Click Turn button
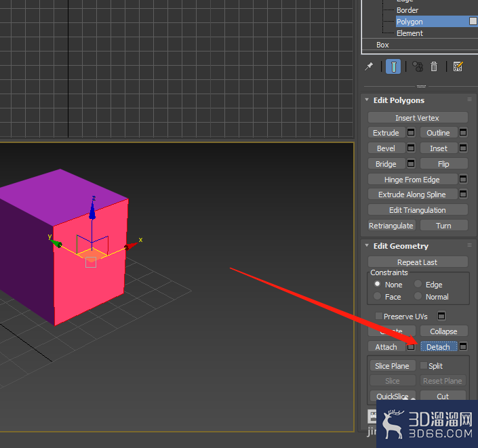 [x=444, y=226]
